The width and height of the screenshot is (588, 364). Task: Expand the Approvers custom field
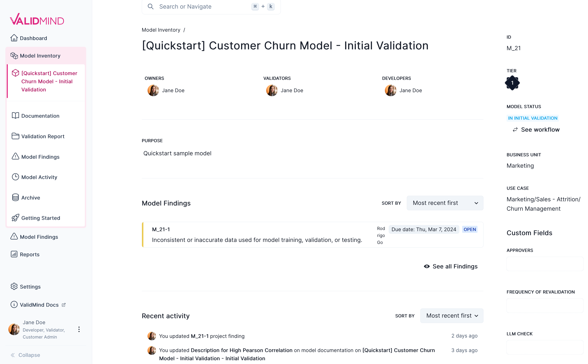(x=545, y=264)
